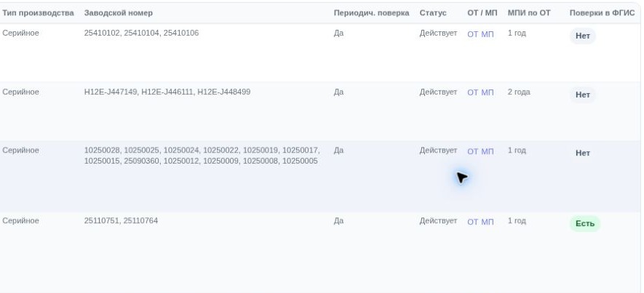Click Действует status in 10250028 row
Screen dimensions: 644x293
pos(438,150)
